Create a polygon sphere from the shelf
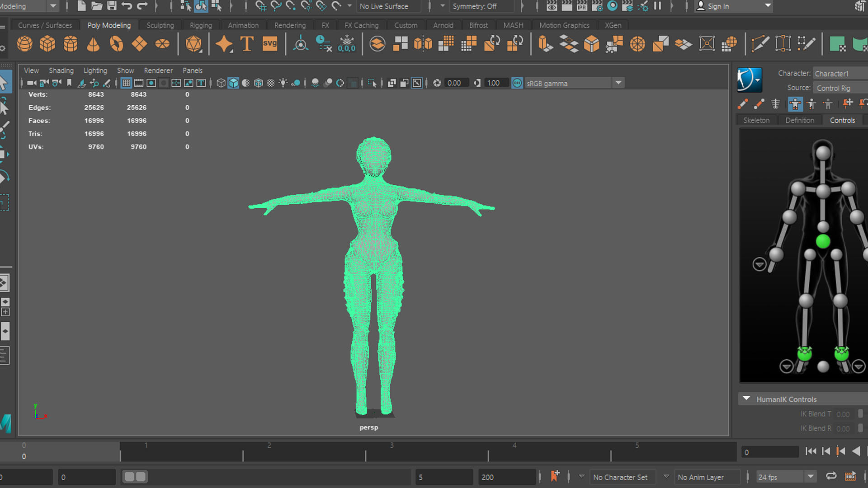The width and height of the screenshot is (868, 488). tap(24, 44)
